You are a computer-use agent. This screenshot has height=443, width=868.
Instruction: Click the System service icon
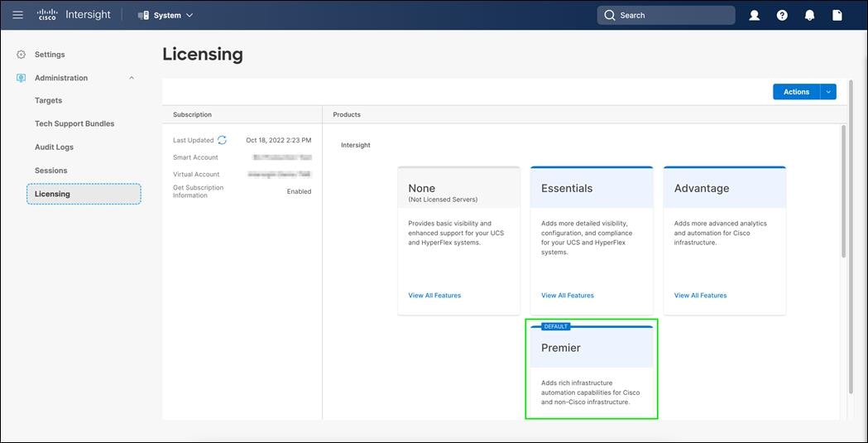pos(143,16)
